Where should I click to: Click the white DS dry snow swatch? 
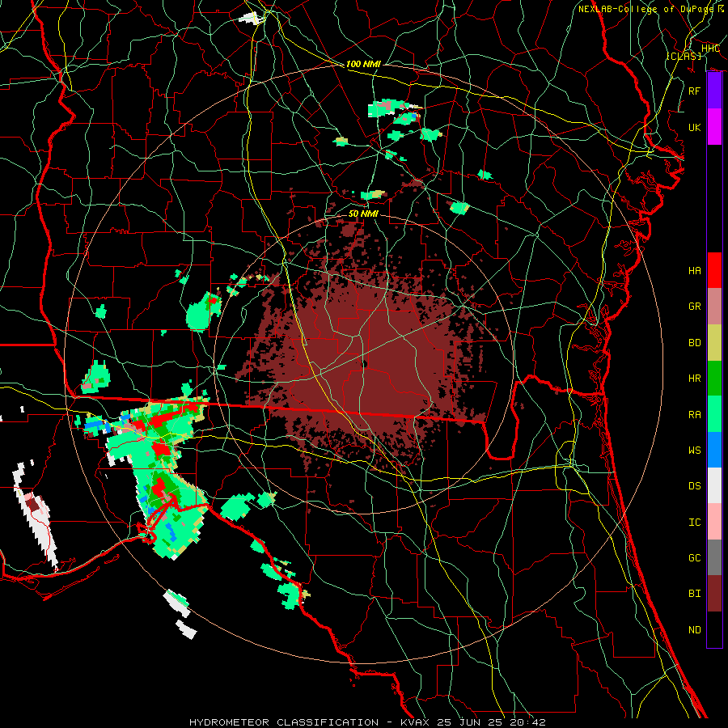point(714,485)
